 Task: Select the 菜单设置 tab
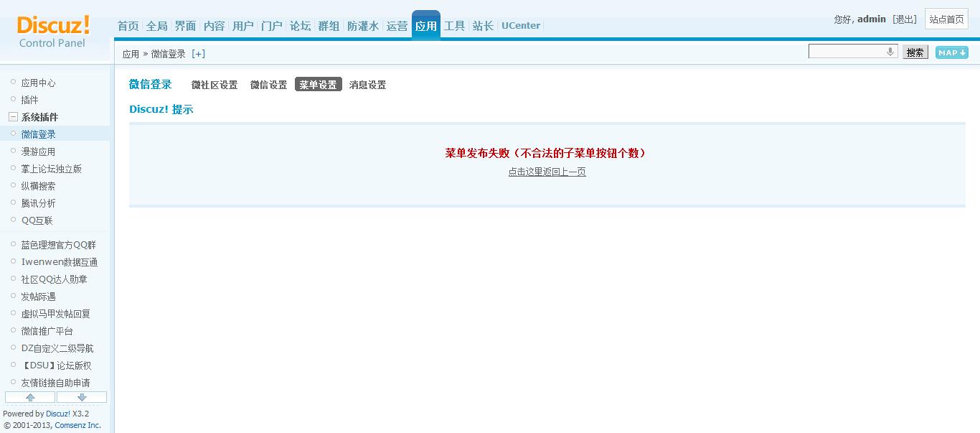coord(318,85)
